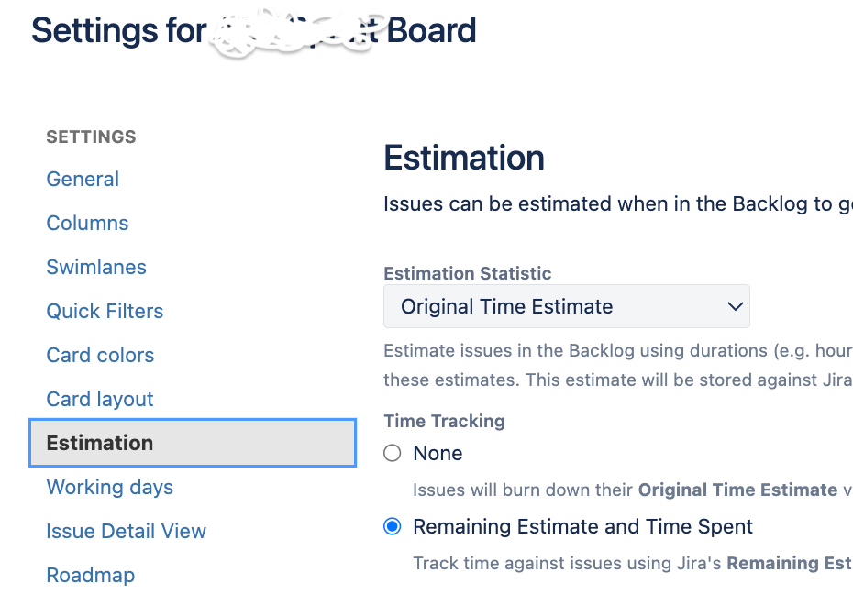
Task: Open the Card layout section
Action: (x=99, y=399)
